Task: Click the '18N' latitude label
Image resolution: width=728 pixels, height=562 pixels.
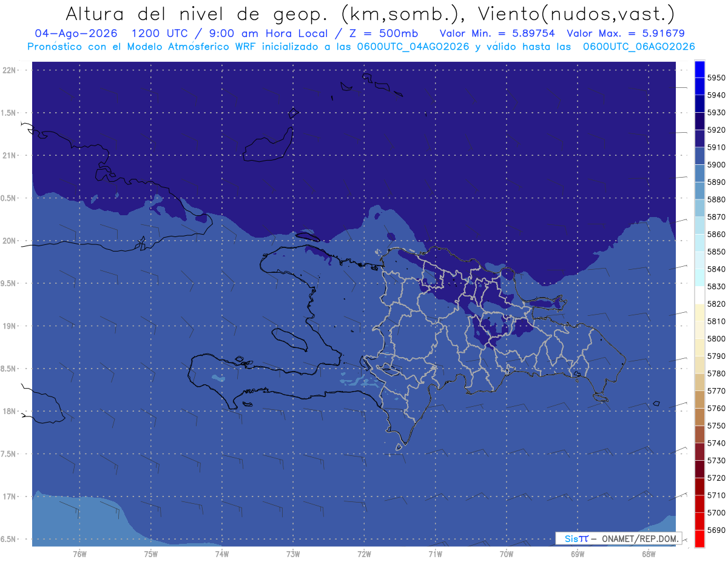Action: tap(10, 412)
